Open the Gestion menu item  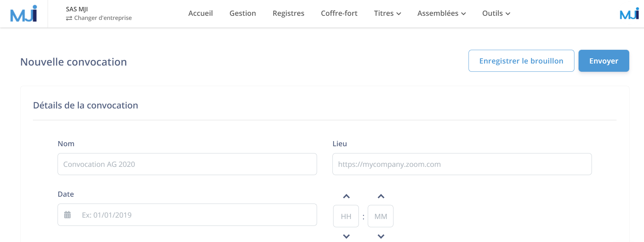[243, 13]
